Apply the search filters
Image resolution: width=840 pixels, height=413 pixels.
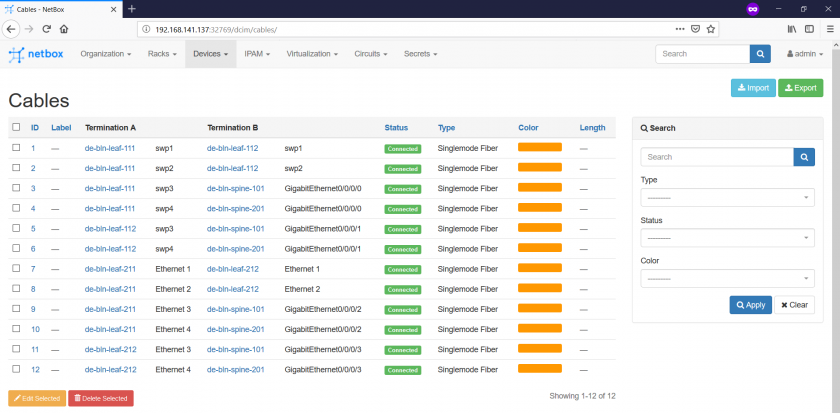751,305
